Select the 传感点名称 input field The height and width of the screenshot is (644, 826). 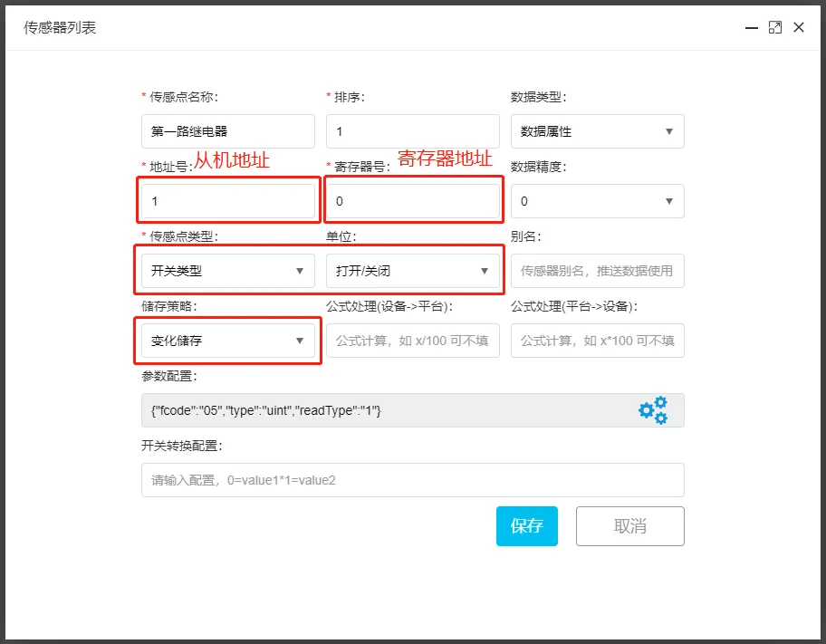click(227, 131)
